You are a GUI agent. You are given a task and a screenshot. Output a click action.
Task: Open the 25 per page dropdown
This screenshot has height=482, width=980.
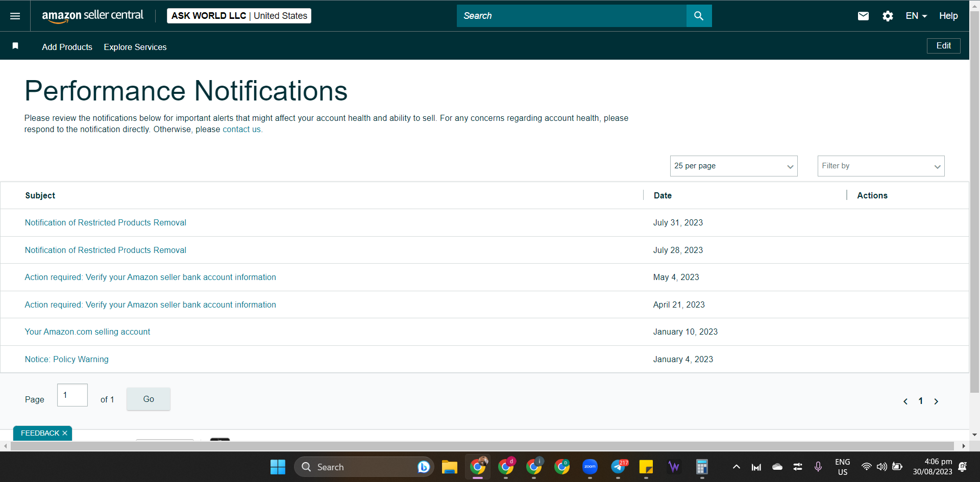point(733,166)
